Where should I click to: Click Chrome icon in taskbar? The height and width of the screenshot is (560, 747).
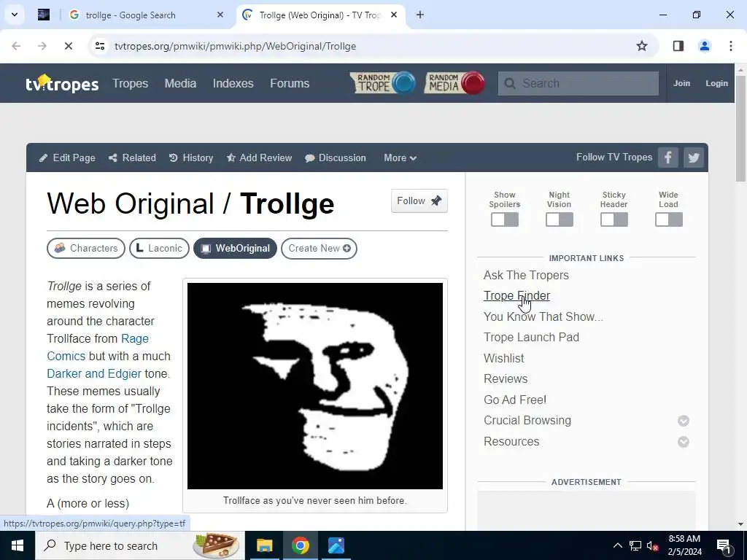[x=300, y=545]
